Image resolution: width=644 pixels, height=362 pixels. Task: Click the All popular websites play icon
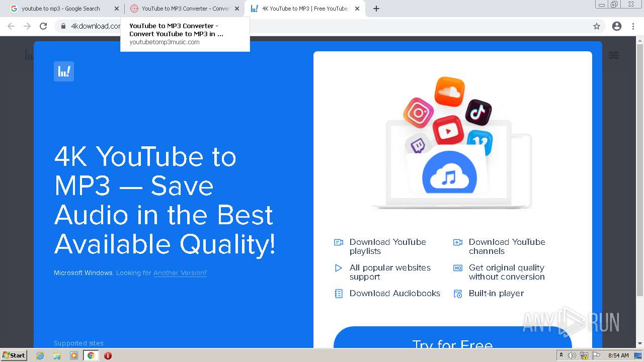(x=339, y=268)
